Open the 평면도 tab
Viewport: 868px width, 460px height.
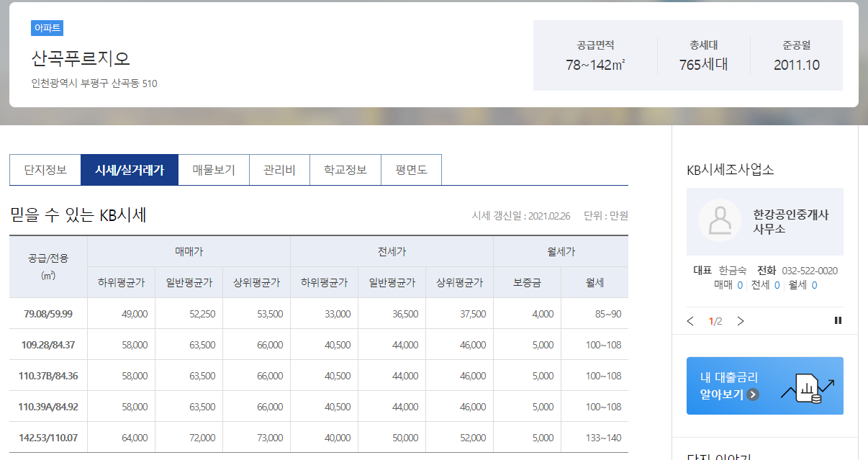click(x=411, y=170)
